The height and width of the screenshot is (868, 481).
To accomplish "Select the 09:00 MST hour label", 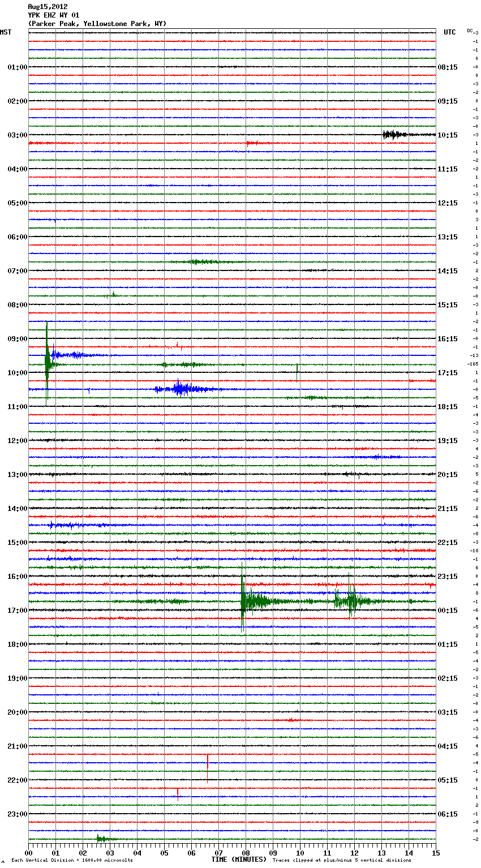I will (17, 339).
